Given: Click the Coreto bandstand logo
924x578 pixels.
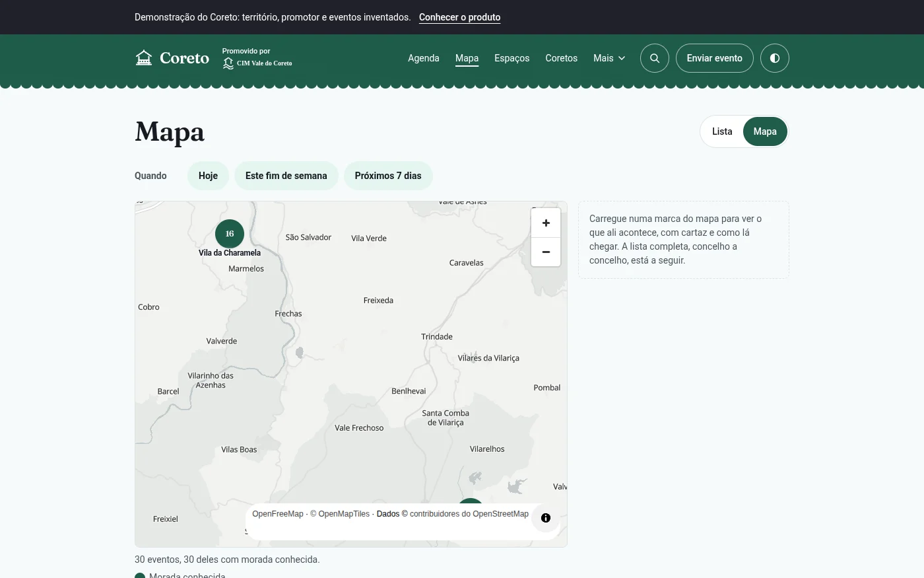Looking at the screenshot, I should 172,58.
